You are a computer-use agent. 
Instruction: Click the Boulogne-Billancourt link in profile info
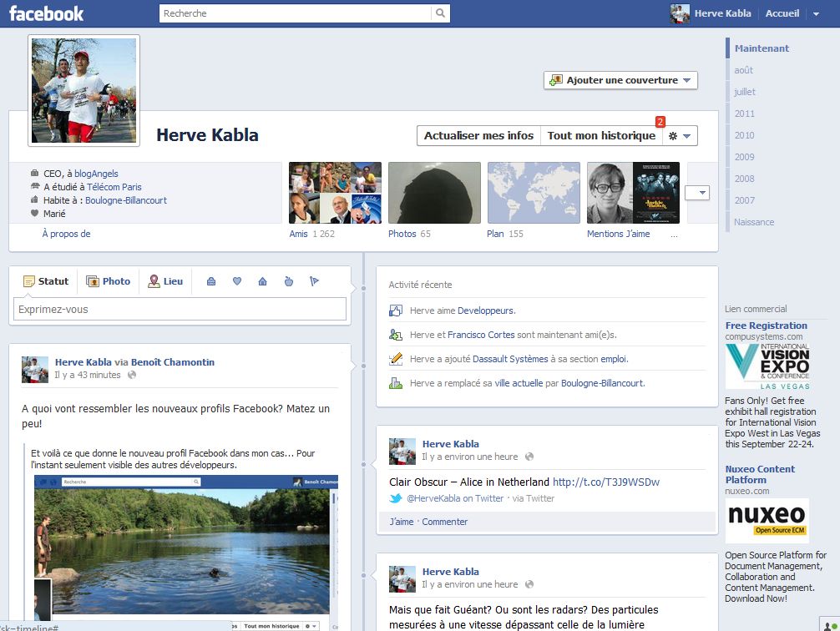tap(126, 200)
